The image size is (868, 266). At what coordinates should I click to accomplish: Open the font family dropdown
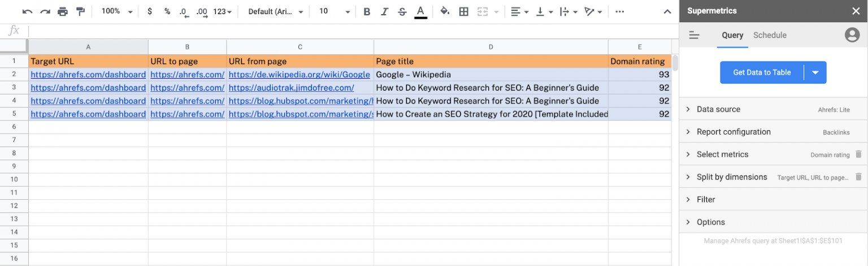276,11
